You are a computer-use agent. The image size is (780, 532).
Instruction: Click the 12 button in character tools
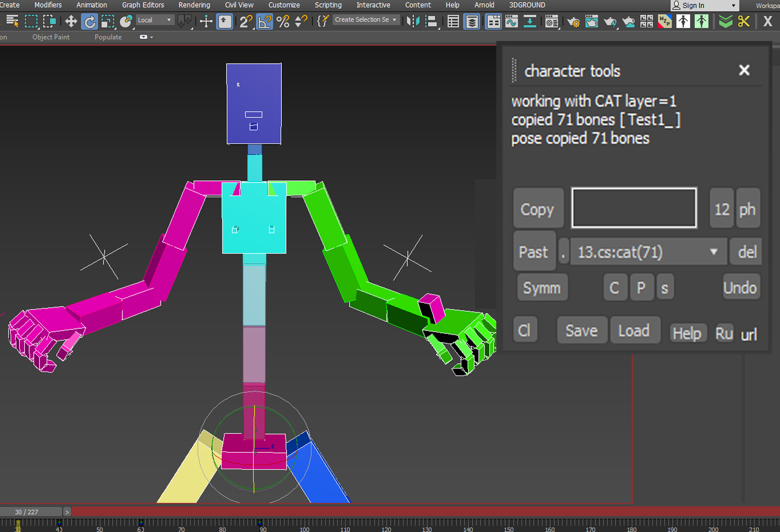pos(722,208)
